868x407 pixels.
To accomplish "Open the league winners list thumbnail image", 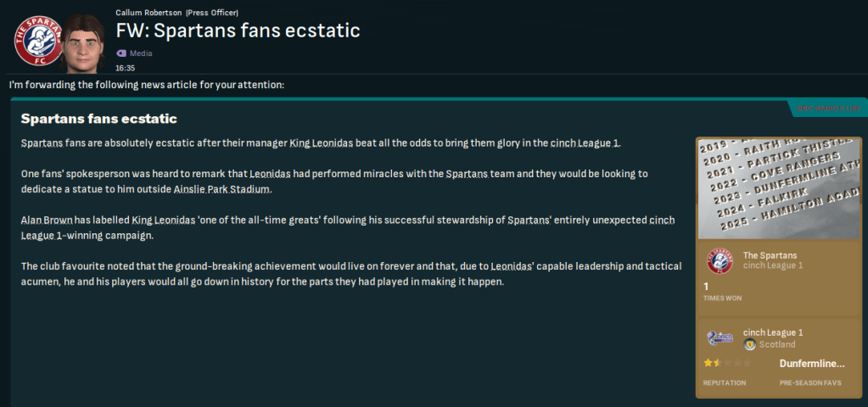I will (x=779, y=189).
